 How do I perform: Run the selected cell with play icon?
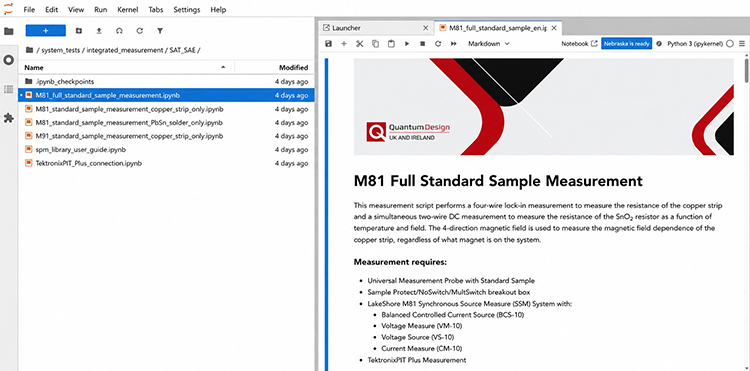point(407,44)
